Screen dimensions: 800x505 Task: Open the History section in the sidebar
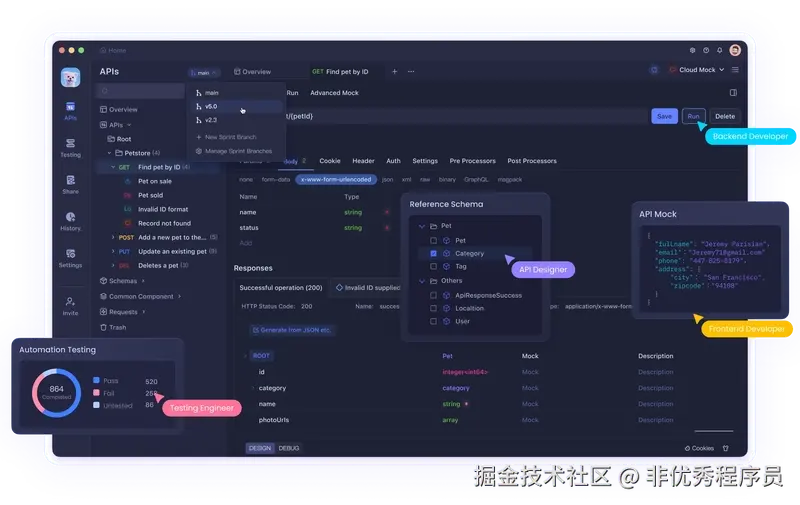[70, 221]
